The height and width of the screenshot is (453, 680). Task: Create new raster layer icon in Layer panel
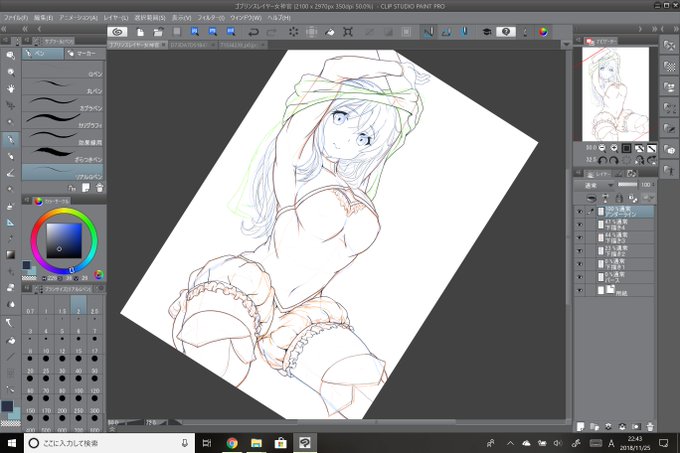click(580, 427)
